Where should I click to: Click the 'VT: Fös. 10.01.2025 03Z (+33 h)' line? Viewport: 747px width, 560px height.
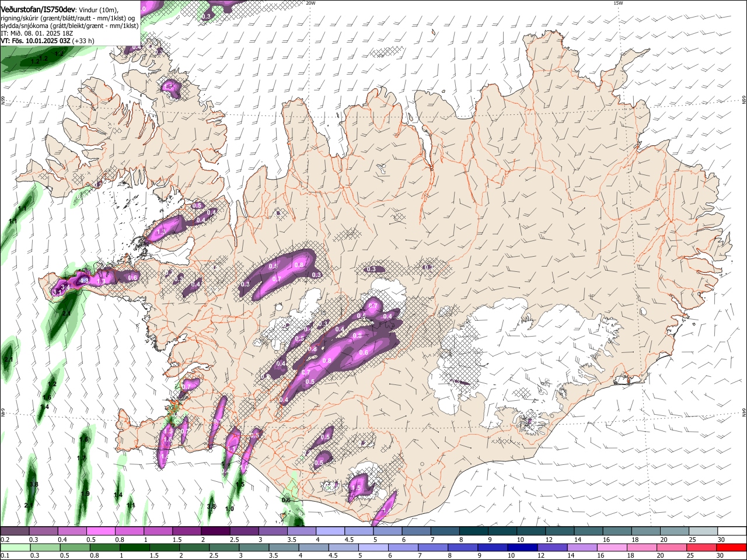(48, 41)
